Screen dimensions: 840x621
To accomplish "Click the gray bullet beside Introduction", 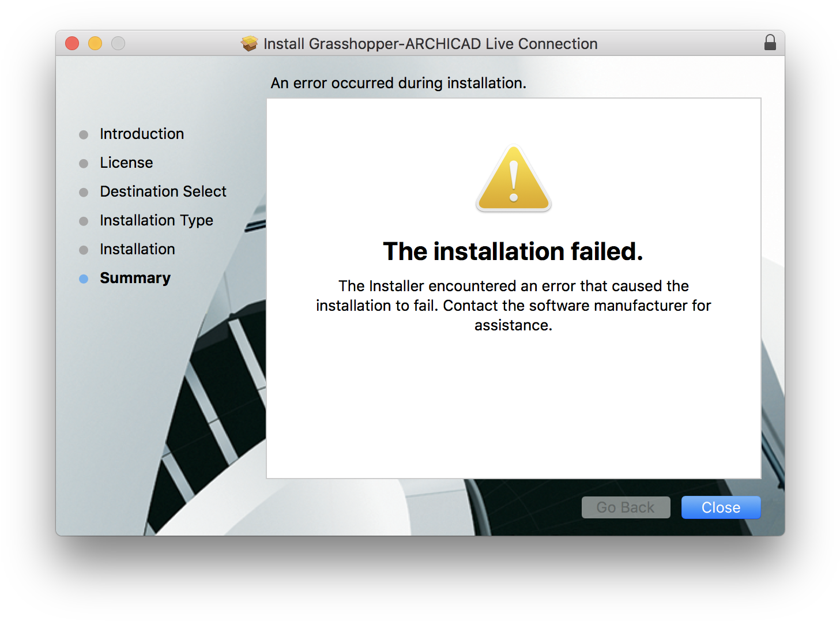I will point(84,135).
